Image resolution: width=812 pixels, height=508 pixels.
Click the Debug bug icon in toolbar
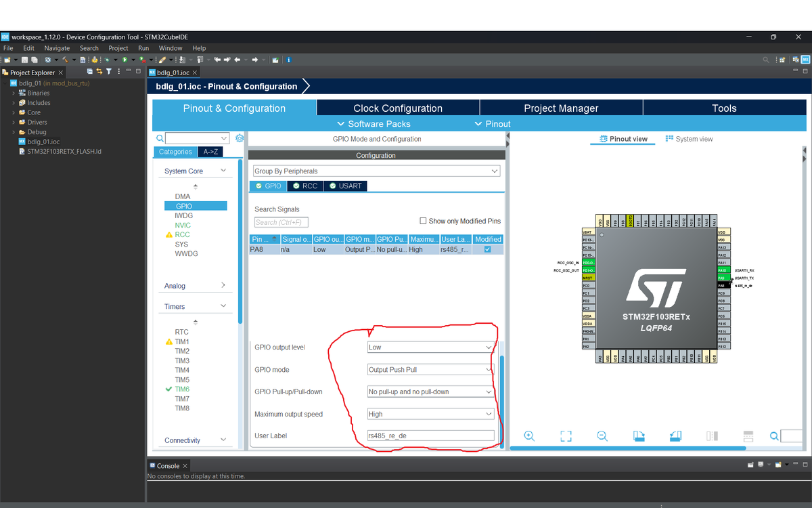tap(107, 60)
